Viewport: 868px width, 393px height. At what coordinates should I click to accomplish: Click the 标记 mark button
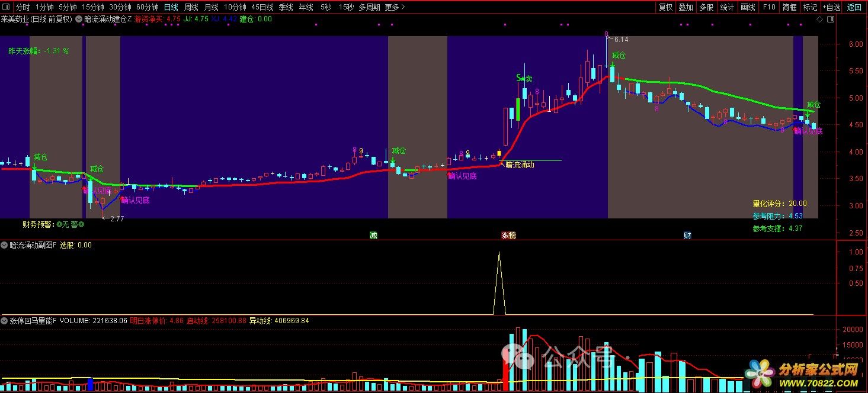point(809,7)
